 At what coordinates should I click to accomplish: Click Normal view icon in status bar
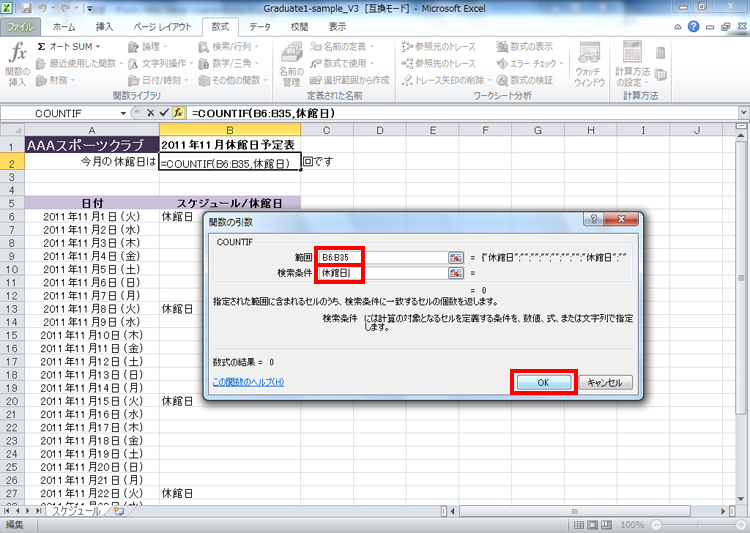[578, 525]
